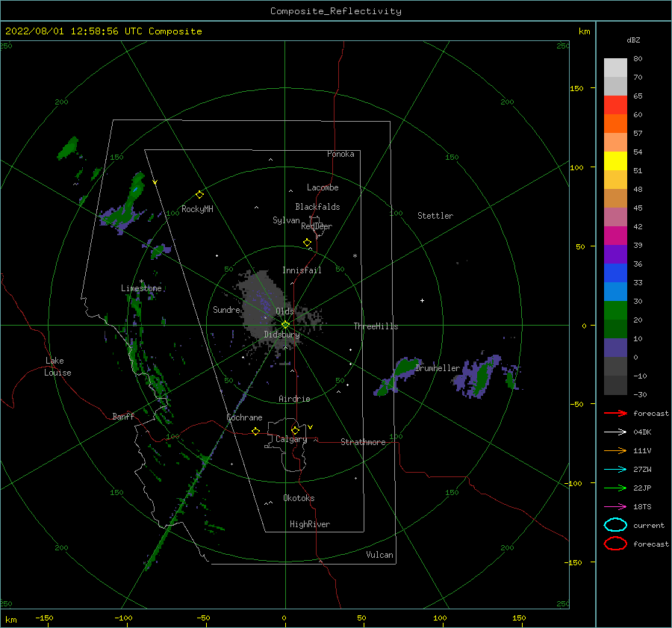
Task: Click yellow diamond marker above Calgary label
Action: (295, 430)
